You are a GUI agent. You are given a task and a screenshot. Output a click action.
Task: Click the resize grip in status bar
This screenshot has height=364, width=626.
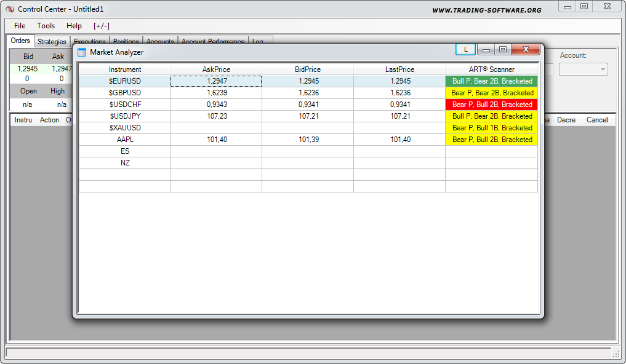click(x=616, y=354)
